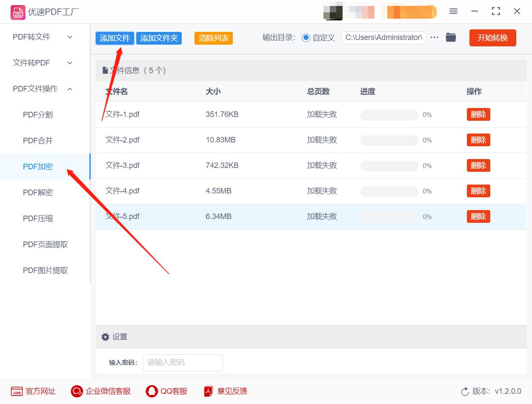
Task: Click the app logo in the title bar
Action: click(17, 12)
